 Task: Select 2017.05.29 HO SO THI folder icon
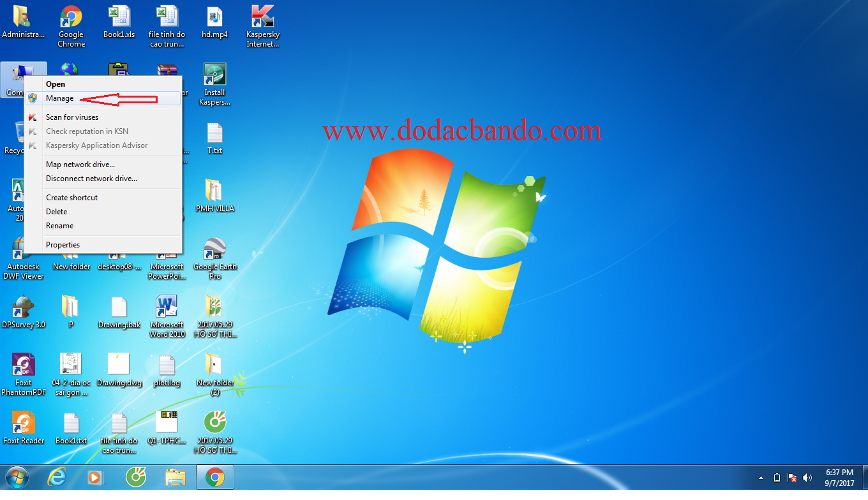click(x=214, y=316)
